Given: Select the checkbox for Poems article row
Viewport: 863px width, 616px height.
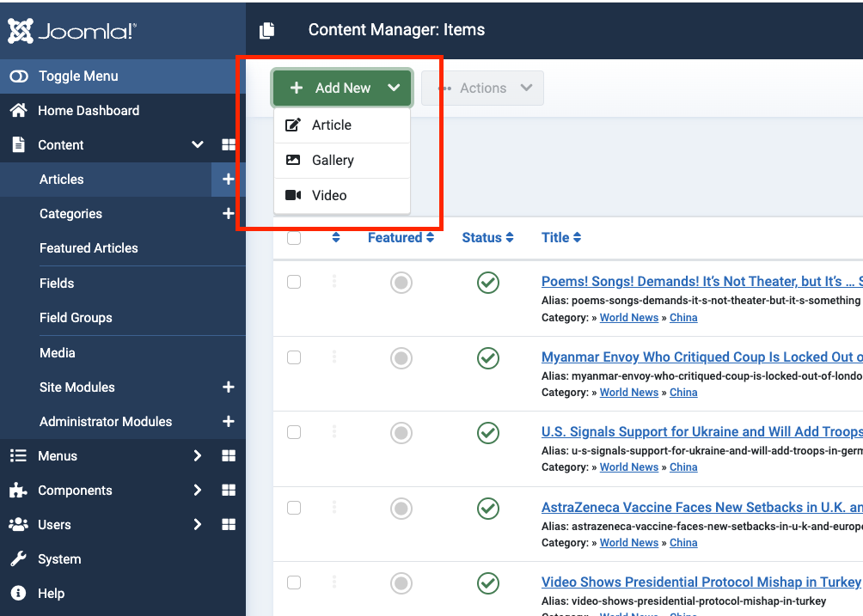Looking at the screenshot, I should tap(294, 282).
